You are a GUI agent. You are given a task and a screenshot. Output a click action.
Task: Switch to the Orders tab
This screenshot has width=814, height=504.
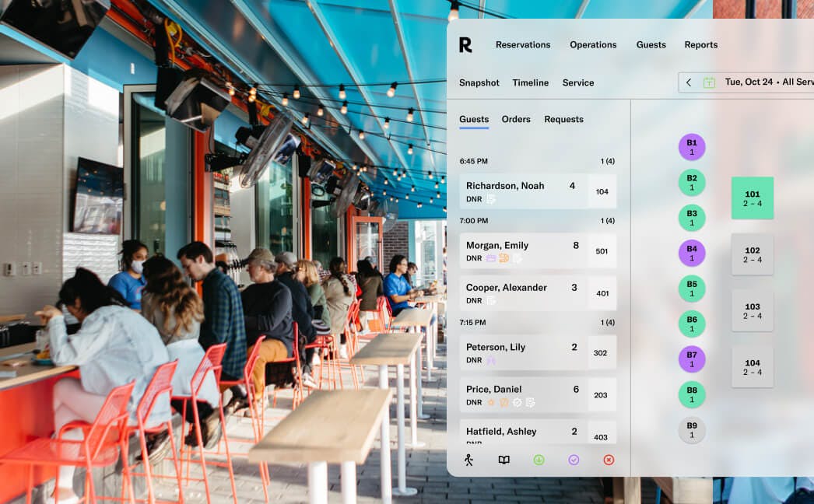tap(516, 119)
